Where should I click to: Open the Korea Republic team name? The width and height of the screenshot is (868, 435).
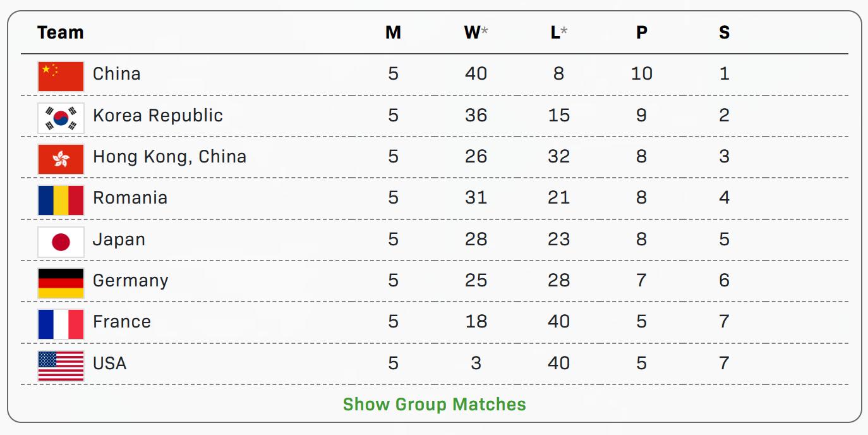pyautogui.click(x=157, y=115)
